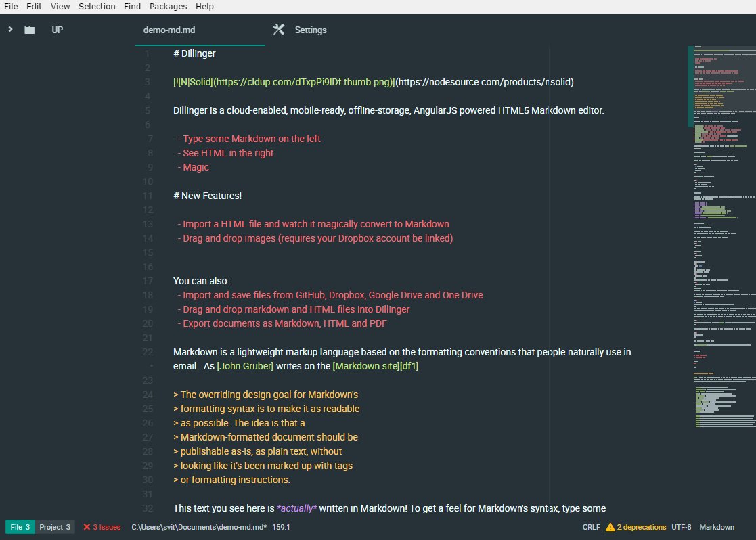
Task: Click 'Markdown is a lightweight markup language' text
Action: point(402,352)
